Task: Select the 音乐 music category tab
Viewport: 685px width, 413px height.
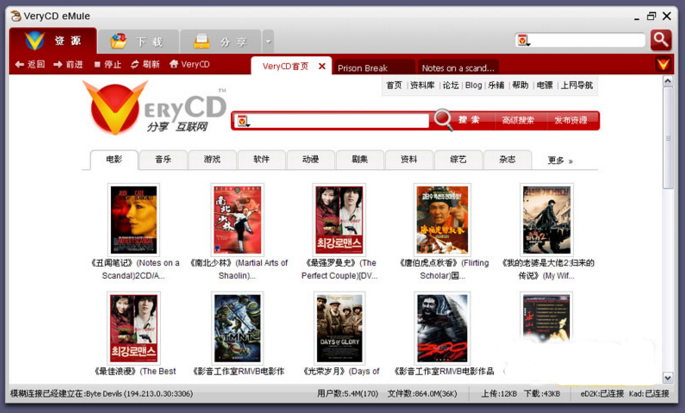Action: point(163,160)
